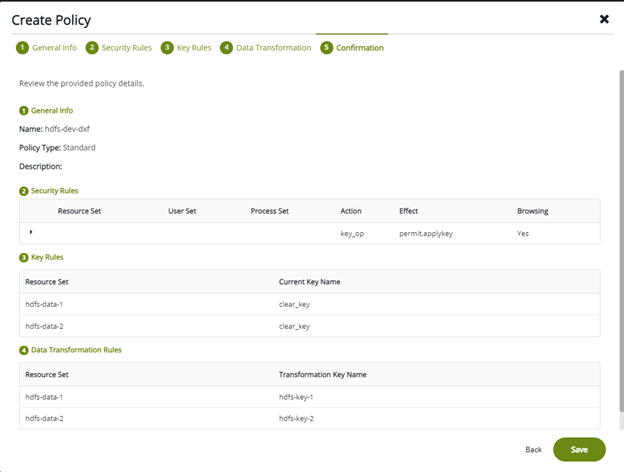Click the dialog vertical scrollbar
This screenshot has height=472, width=624.
pos(619,250)
